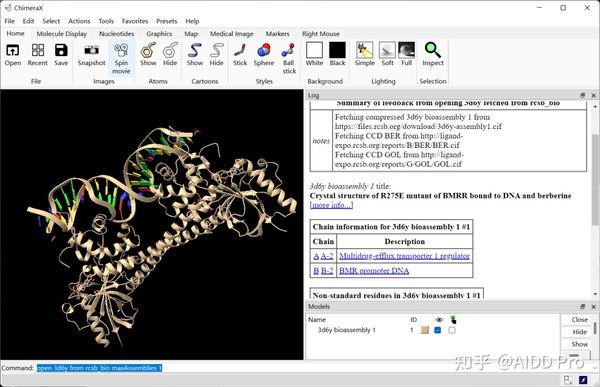600x387 pixels.
Task: Click the status bar icon left of lightning
Action: [x=568, y=380]
